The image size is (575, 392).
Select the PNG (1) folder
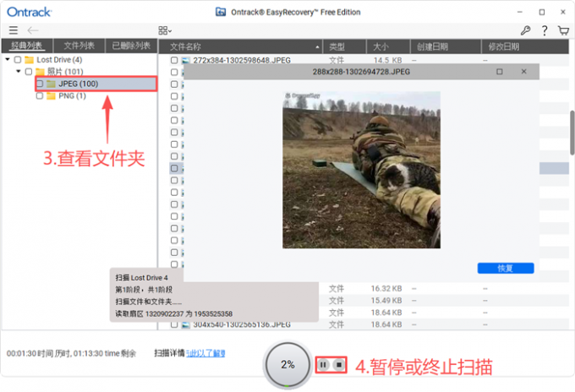tap(72, 96)
